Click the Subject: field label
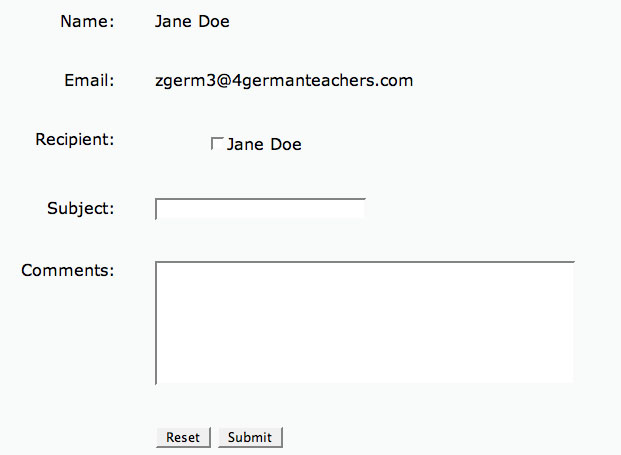621x455 pixels. coord(80,208)
